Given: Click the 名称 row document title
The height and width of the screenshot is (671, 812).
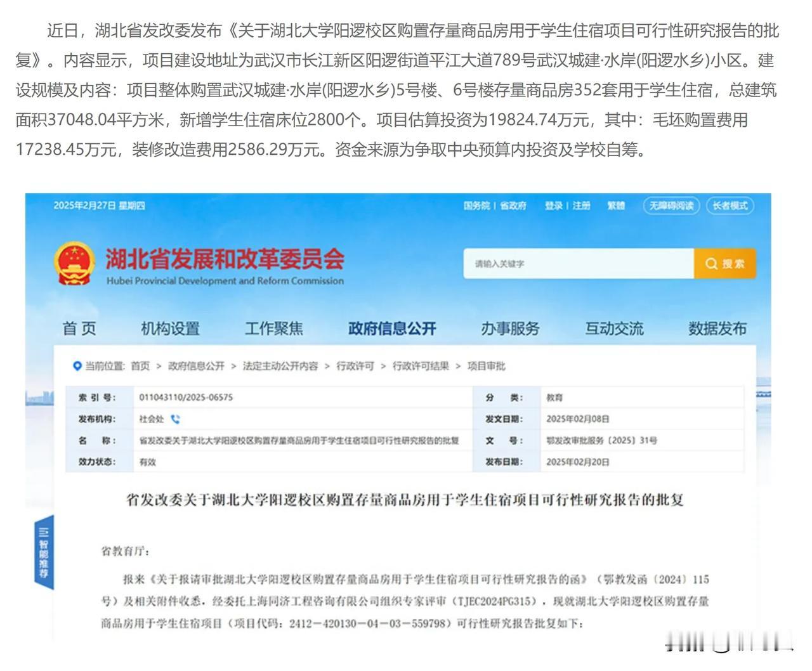Looking at the screenshot, I should pyautogui.click(x=299, y=440).
